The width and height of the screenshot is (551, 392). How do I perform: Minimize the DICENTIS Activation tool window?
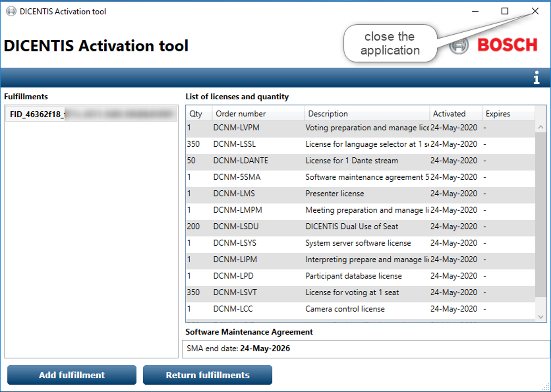click(x=475, y=11)
